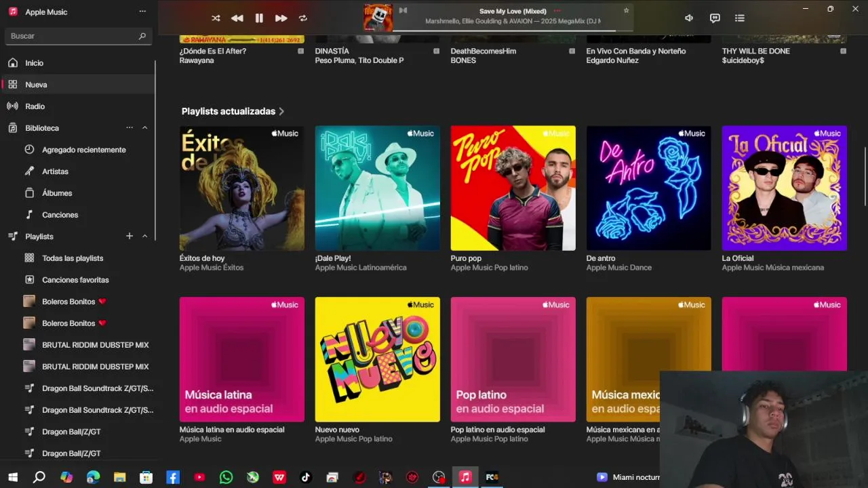The image size is (868, 488).
Task: Click the ¿Dónde Es El After? album title
Action: pyautogui.click(x=213, y=52)
